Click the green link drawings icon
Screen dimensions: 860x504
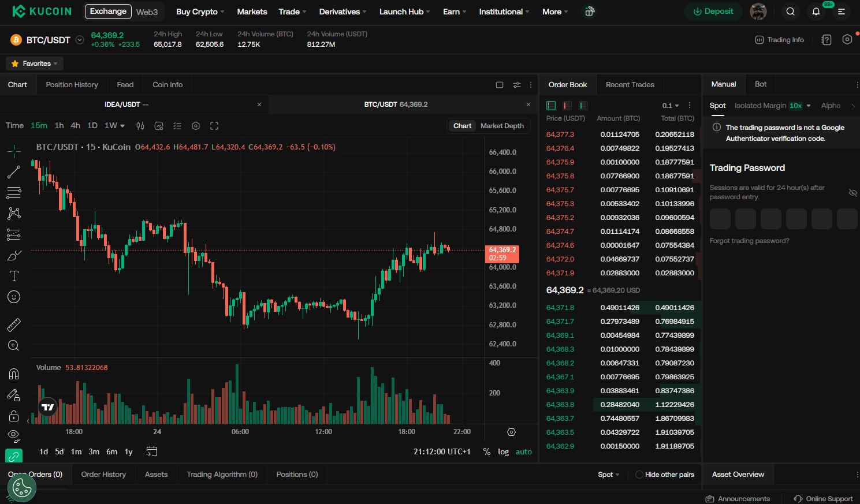(14, 456)
